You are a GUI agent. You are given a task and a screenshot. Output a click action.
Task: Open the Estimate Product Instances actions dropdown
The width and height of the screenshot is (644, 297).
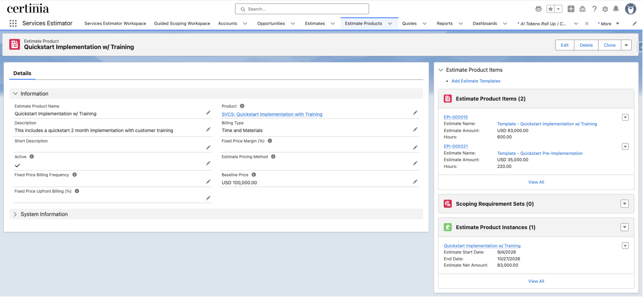click(625, 227)
